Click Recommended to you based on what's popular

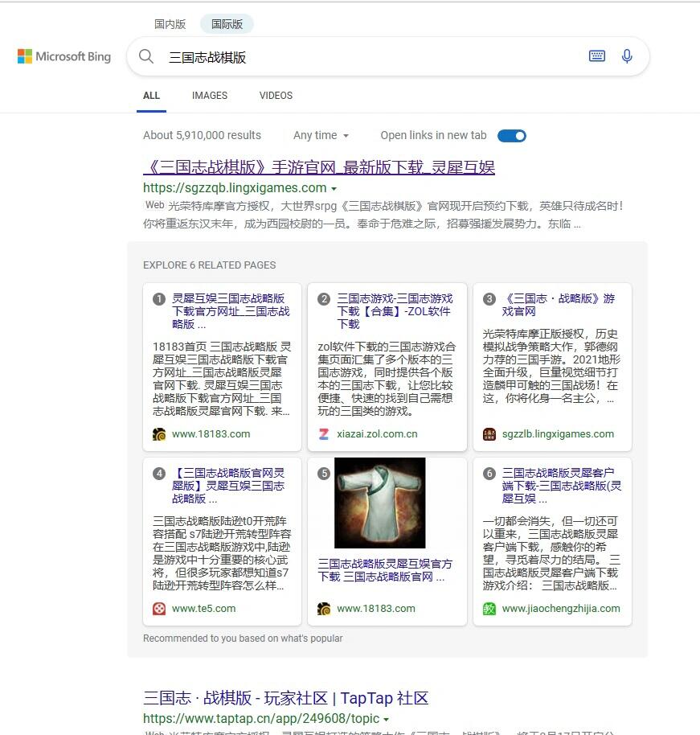(x=243, y=639)
